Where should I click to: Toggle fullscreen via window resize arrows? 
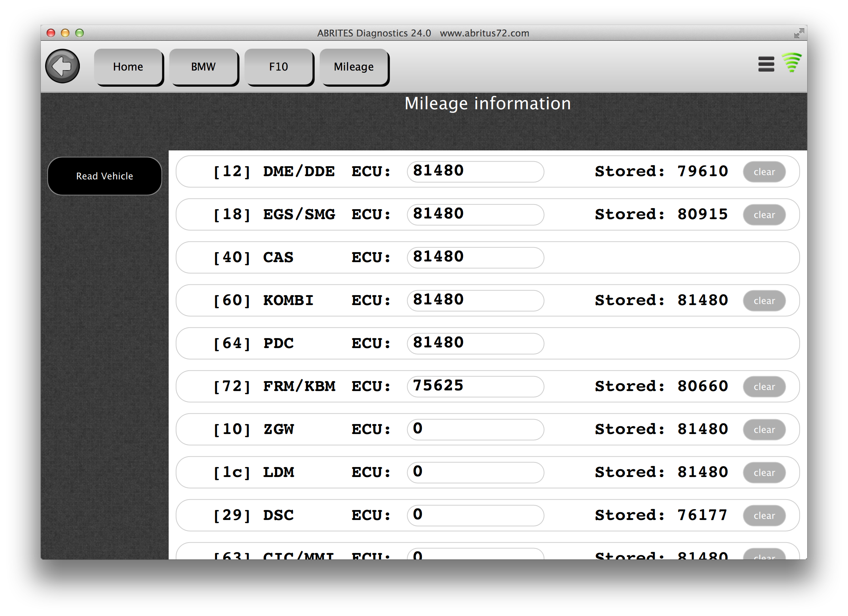799,33
